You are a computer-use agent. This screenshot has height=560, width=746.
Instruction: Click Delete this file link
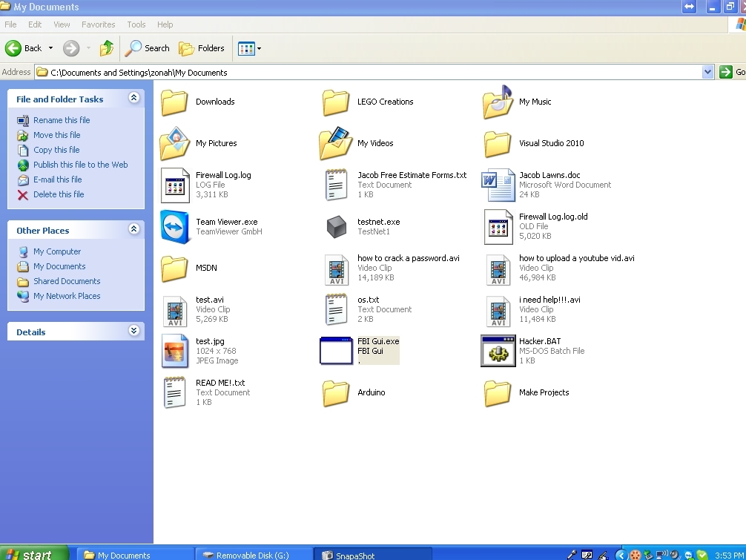[59, 194]
